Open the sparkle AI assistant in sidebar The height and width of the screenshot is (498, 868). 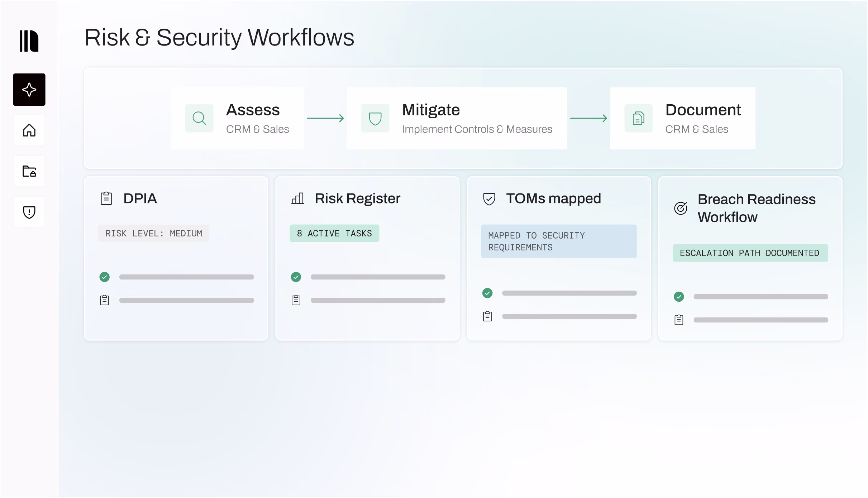point(29,90)
